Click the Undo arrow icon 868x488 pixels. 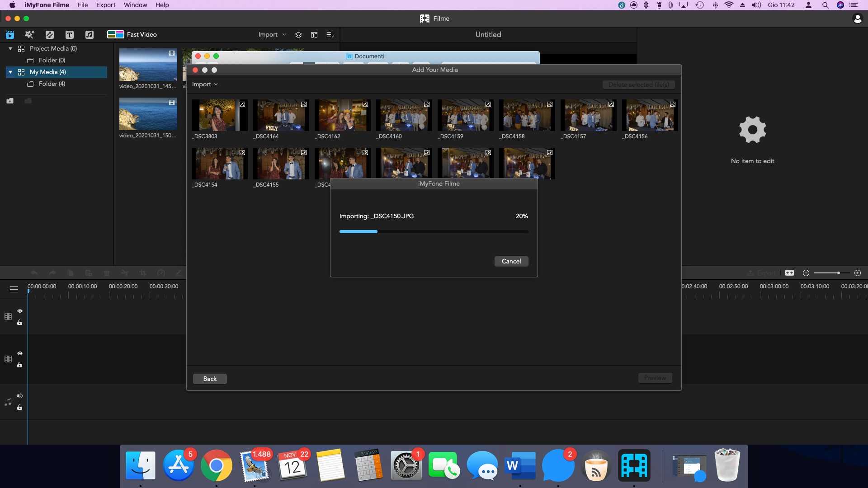click(34, 273)
